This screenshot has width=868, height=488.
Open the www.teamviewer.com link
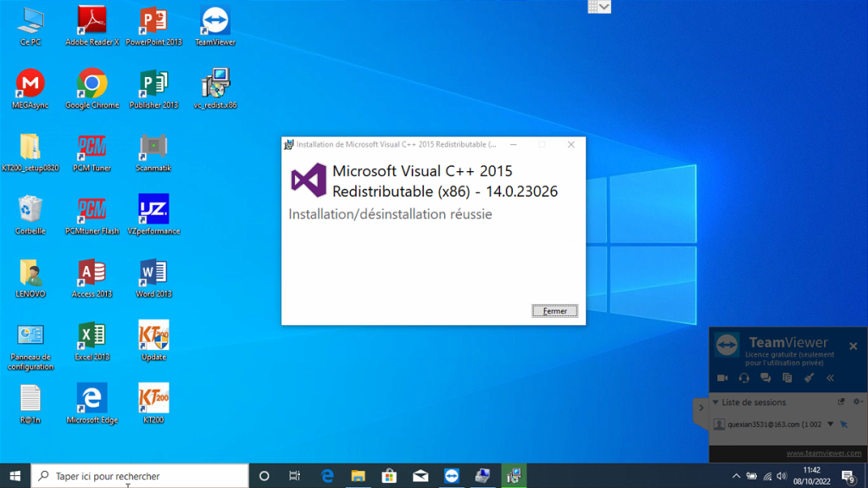point(824,453)
